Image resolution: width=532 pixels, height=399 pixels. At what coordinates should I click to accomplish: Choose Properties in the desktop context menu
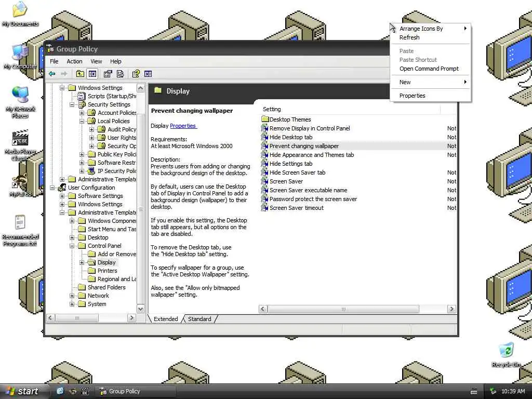coord(430,96)
